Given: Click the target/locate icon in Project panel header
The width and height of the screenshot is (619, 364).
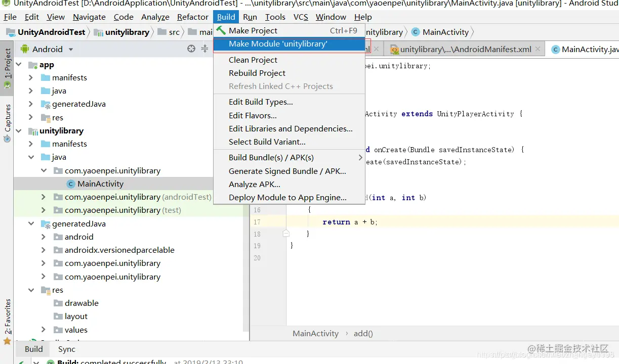Looking at the screenshot, I should tap(191, 49).
